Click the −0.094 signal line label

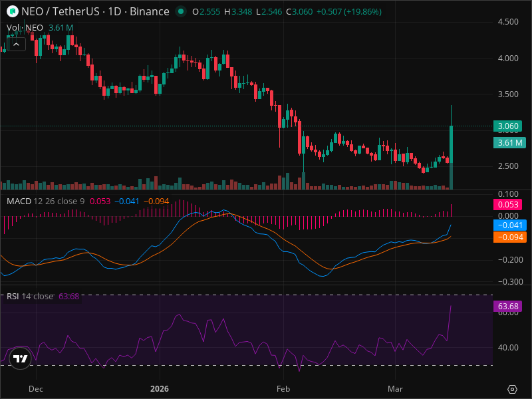(x=509, y=237)
